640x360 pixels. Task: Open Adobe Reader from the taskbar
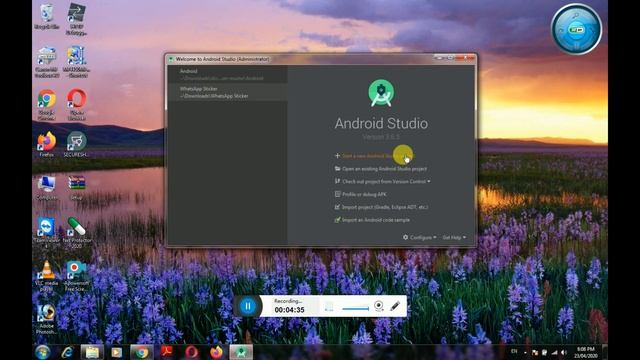[167, 352]
